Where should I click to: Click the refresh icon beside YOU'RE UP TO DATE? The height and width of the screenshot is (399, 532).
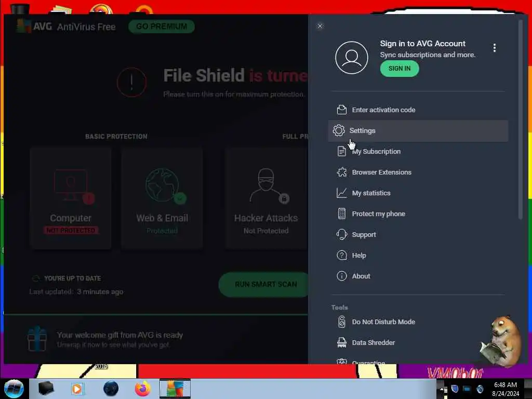coord(36,278)
